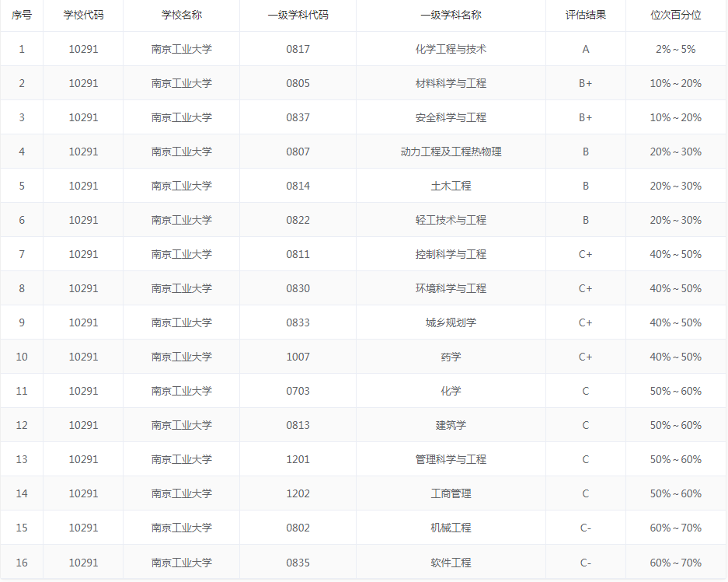Click school code 10291 in row 16
Viewport: 728px width, 582px height.
(x=82, y=561)
